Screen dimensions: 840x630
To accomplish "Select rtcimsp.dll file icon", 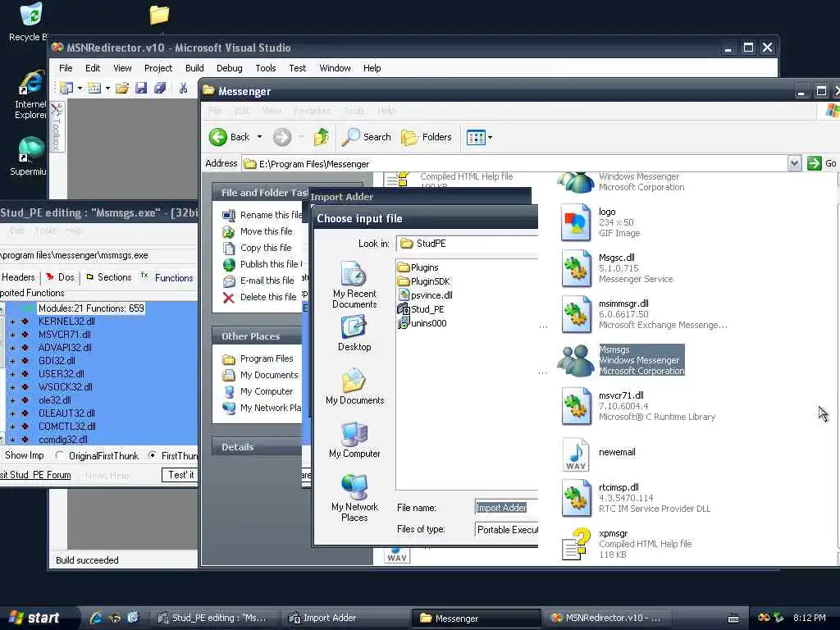I will coord(576,498).
